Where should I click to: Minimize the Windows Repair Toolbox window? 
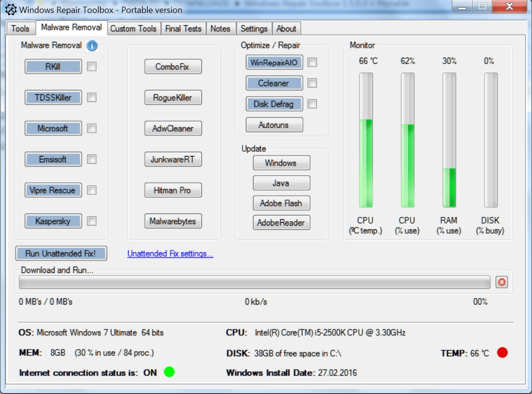pos(462,6)
